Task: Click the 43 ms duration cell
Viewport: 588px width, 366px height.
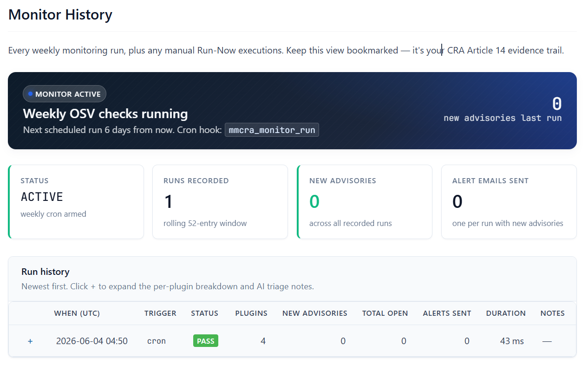Action: (512, 341)
